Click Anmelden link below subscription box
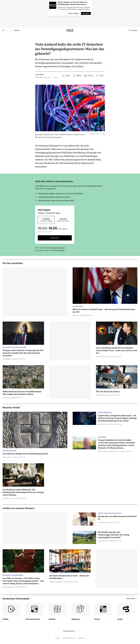 coord(61,250)
